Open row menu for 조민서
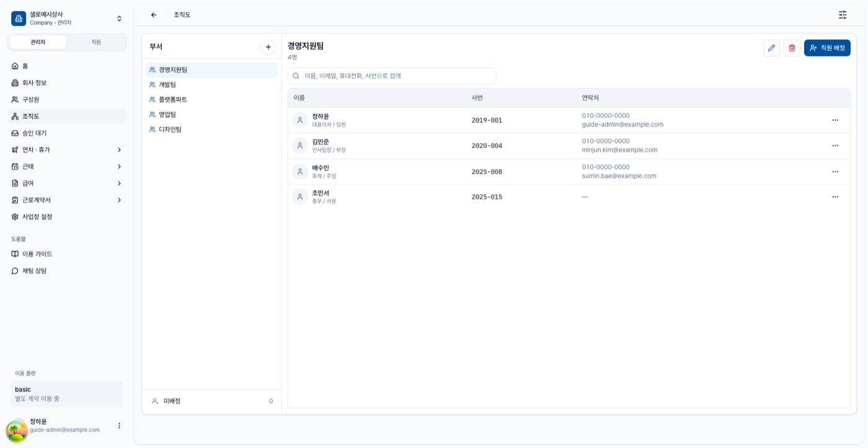Image resolution: width=868 pixels, height=448 pixels. click(x=835, y=197)
